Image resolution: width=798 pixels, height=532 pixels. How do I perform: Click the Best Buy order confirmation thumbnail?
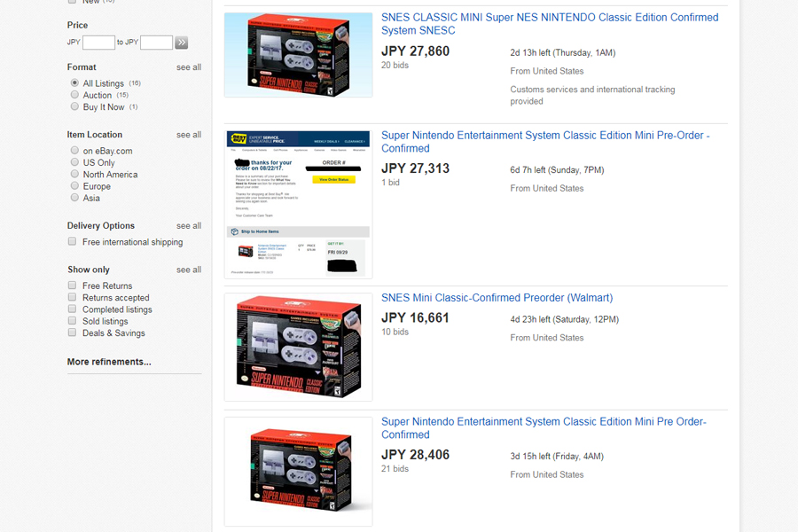[298, 205]
